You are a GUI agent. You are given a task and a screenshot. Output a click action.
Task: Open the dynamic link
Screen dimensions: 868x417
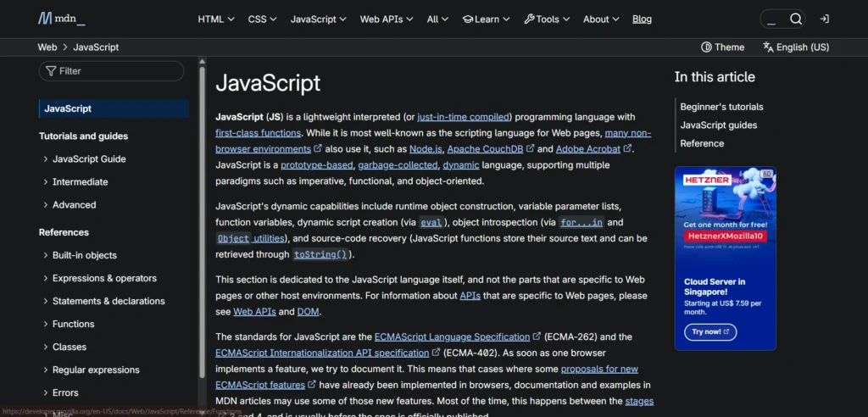tap(461, 165)
